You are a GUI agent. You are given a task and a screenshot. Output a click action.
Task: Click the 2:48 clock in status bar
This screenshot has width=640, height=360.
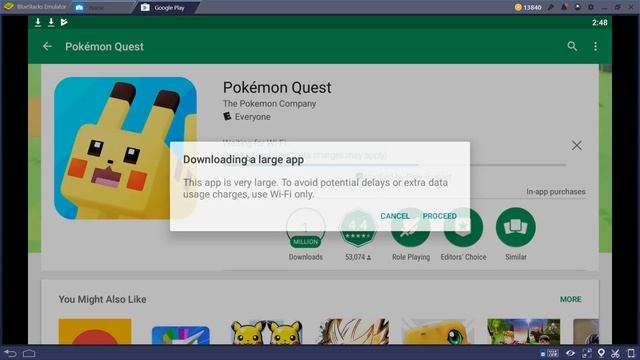pos(600,22)
